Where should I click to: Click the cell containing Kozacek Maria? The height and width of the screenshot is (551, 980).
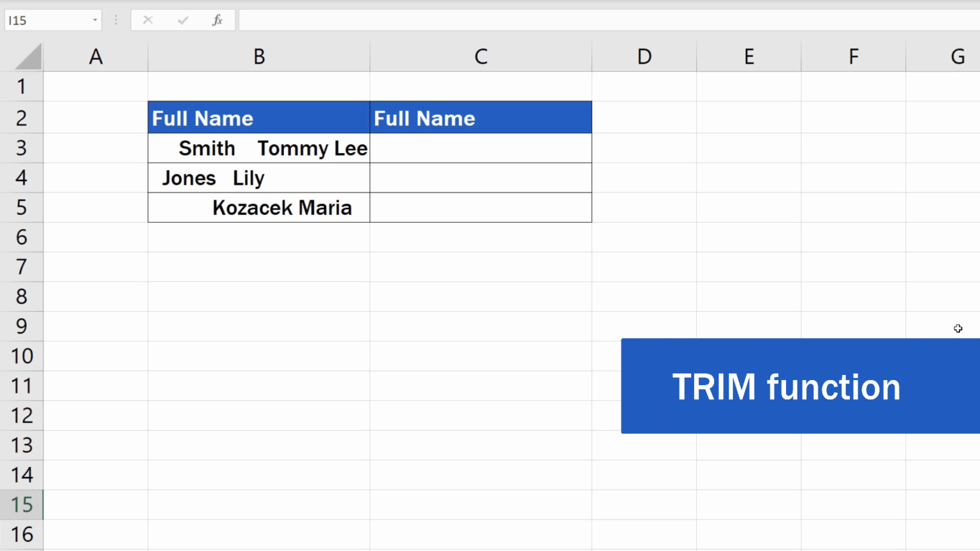point(258,207)
